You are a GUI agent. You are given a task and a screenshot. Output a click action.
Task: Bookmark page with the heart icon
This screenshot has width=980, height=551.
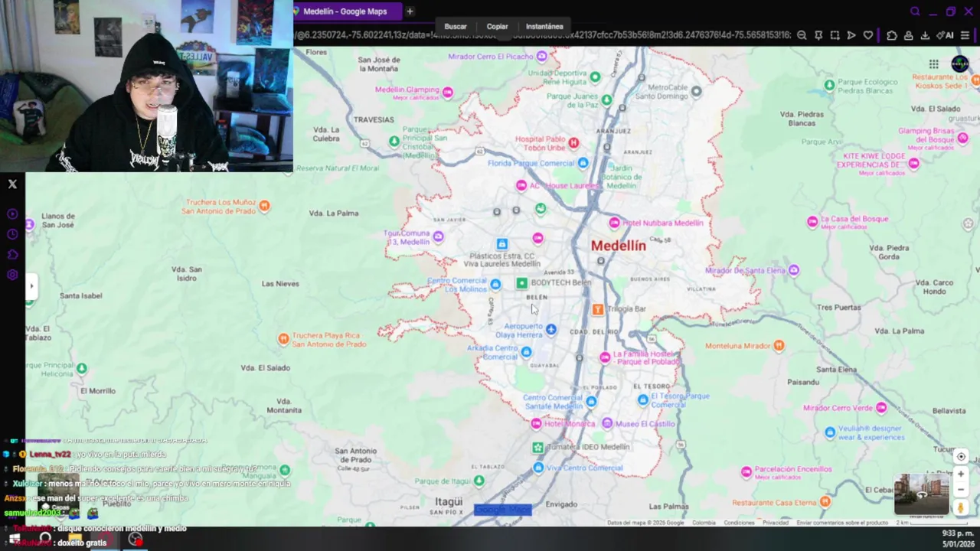coord(867,35)
